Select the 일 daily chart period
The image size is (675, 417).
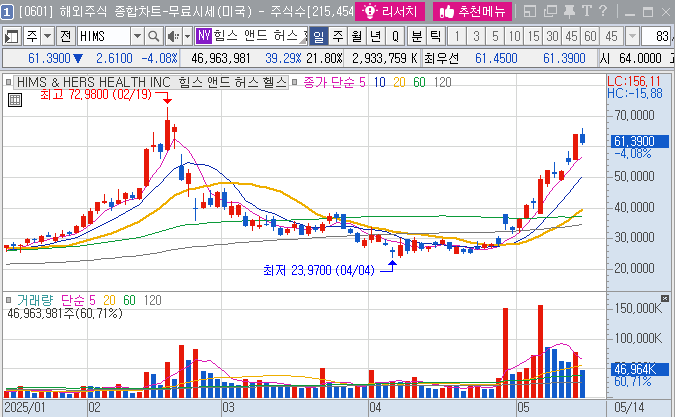tap(319, 37)
